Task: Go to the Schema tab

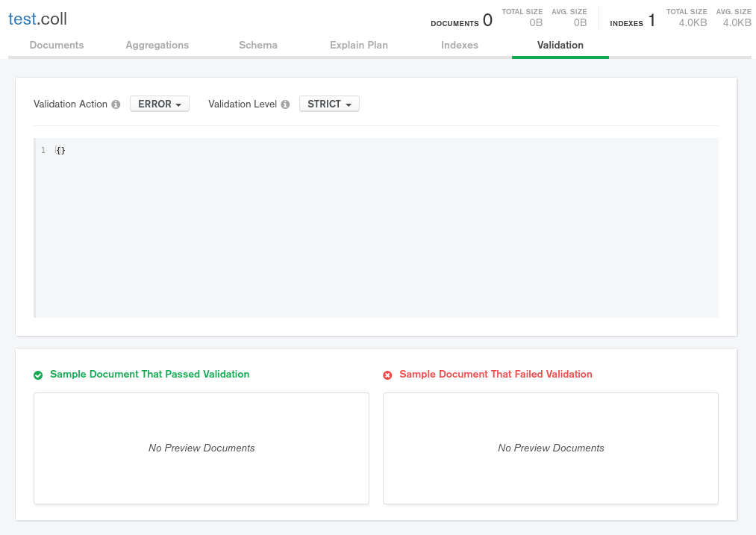Action: 258,45
